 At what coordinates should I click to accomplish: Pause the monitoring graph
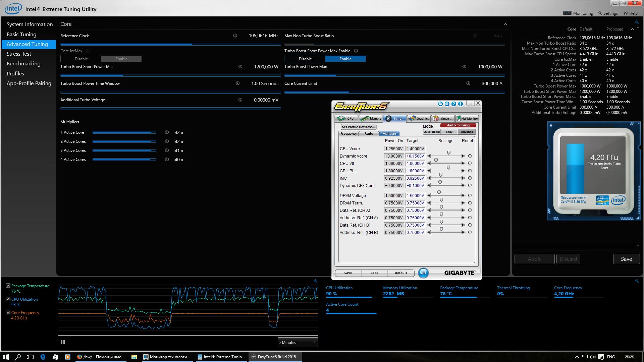(63, 342)
